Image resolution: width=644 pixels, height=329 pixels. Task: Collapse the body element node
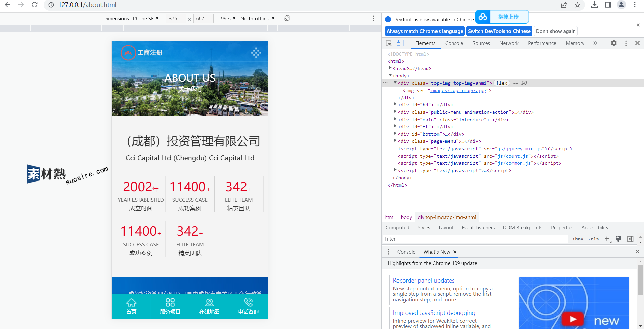pyautogui.click(x=390, y=75)
